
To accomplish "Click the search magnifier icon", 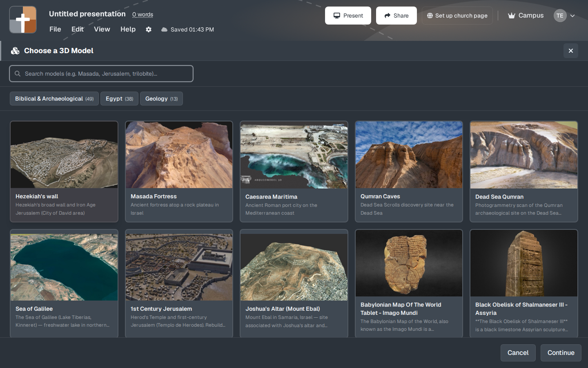I will 18,74.
